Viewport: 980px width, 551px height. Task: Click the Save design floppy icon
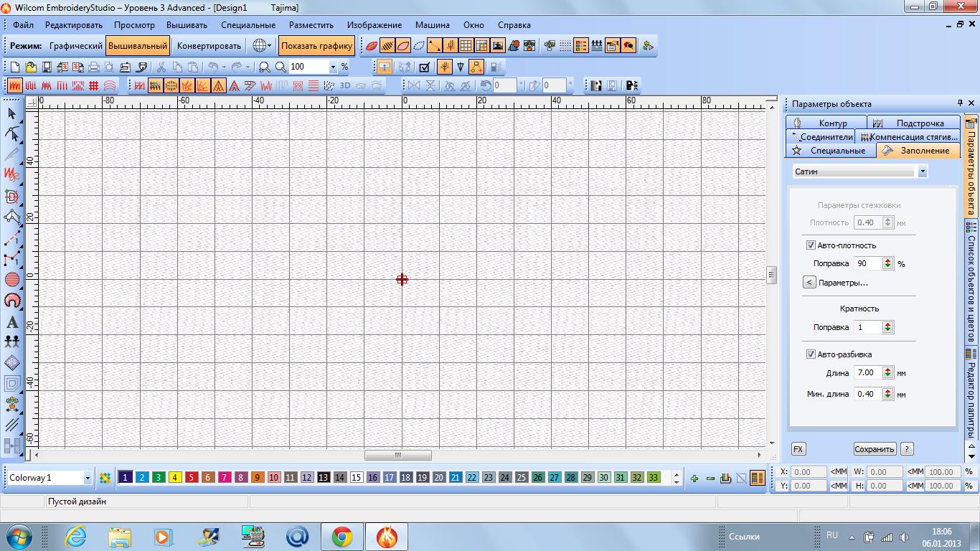pyautogui.click(x=46, y=67)
